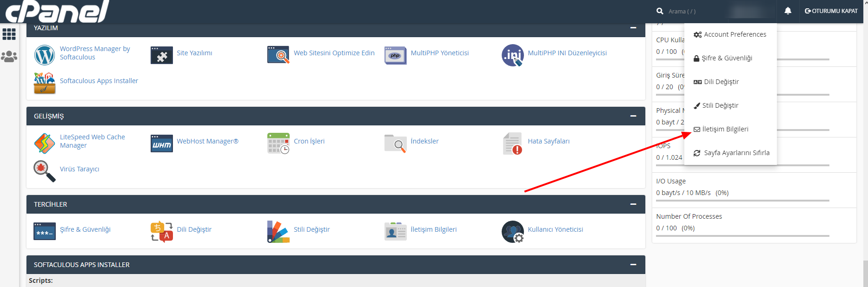Select Stili Değiştir from user menu
Screen dimensions: 868x287
tap(730, 105)
